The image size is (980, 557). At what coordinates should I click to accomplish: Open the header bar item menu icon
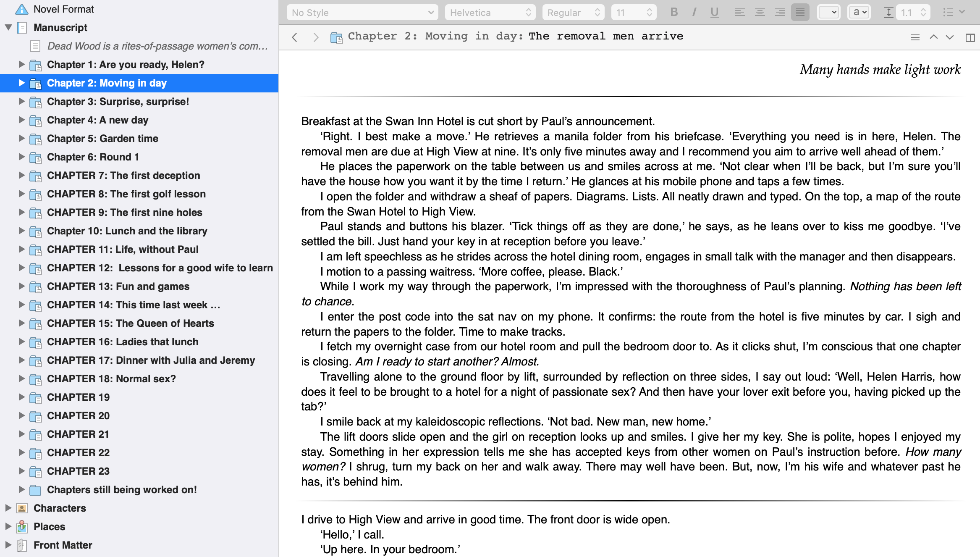915,37
